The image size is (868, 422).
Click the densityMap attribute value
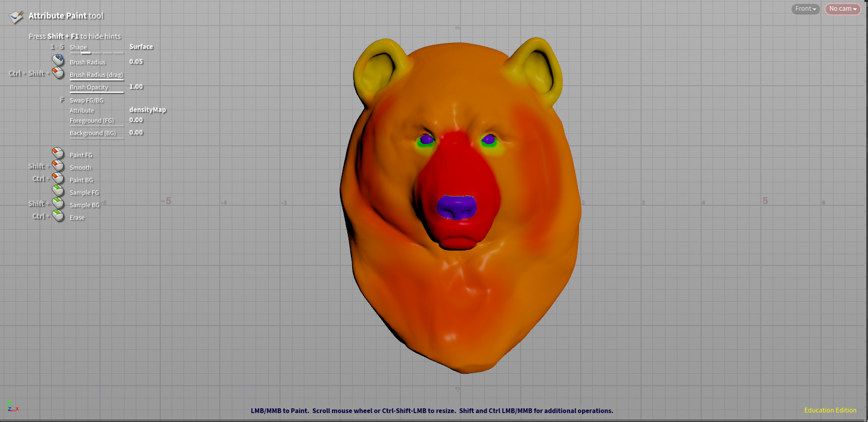[147, 110]
